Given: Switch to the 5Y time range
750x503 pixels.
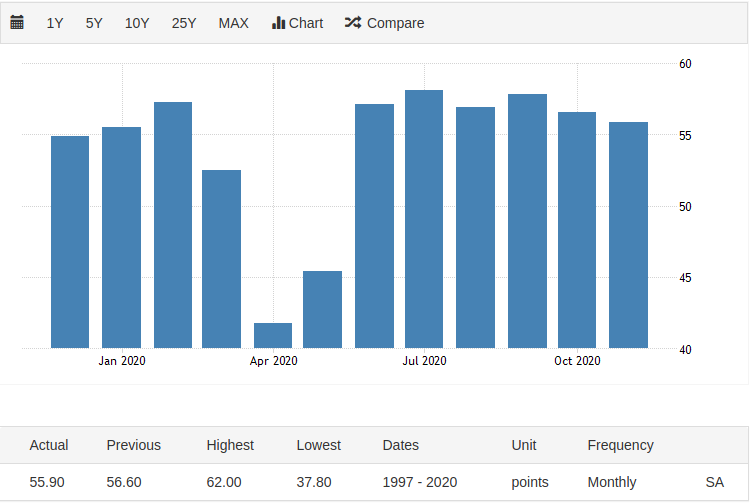Looking at the screenshot, I should coord(94,23).
